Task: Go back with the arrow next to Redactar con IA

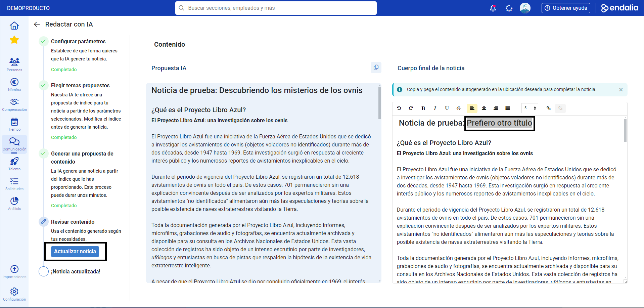Action: 37,24
